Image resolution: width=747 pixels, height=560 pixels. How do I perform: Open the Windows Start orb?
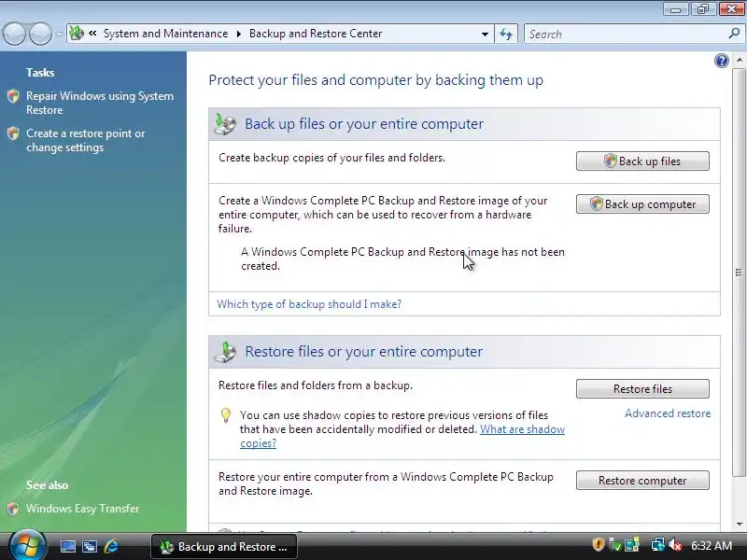[28, 545]
